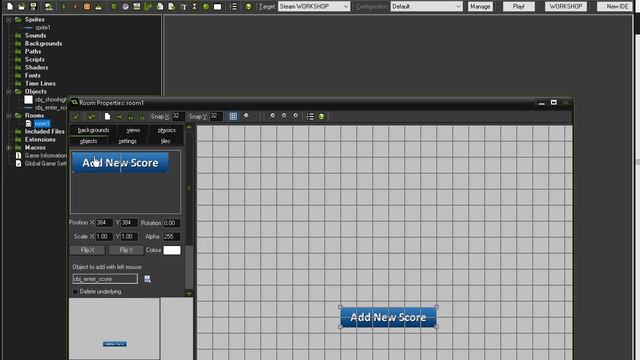Image resolution: width=640 pixels, height=360 pixels.
Task: Click the clean build broom icon
Action: tap(98, 7)
